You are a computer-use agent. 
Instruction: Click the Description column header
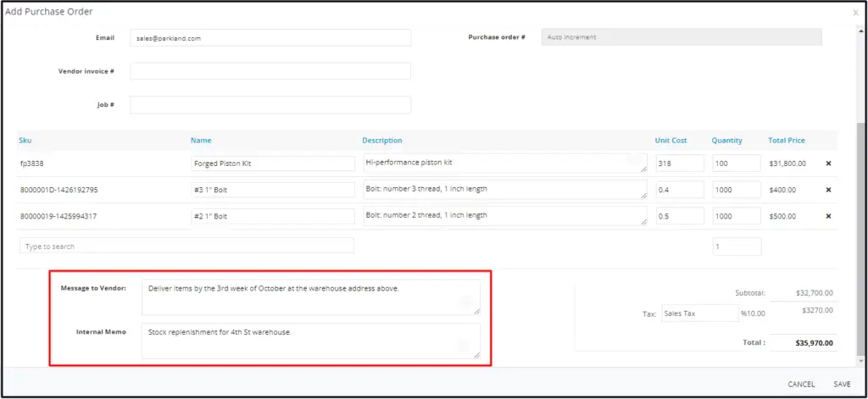382,141
